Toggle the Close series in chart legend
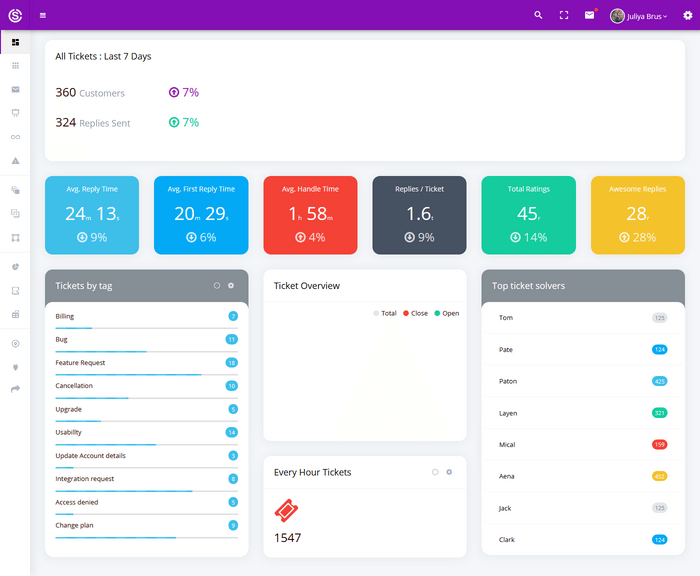Screen dimensions: 700x576 coord(415,313)
